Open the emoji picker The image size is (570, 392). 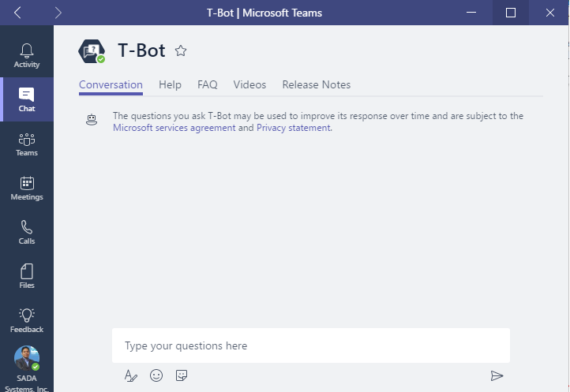pos(156,375)
